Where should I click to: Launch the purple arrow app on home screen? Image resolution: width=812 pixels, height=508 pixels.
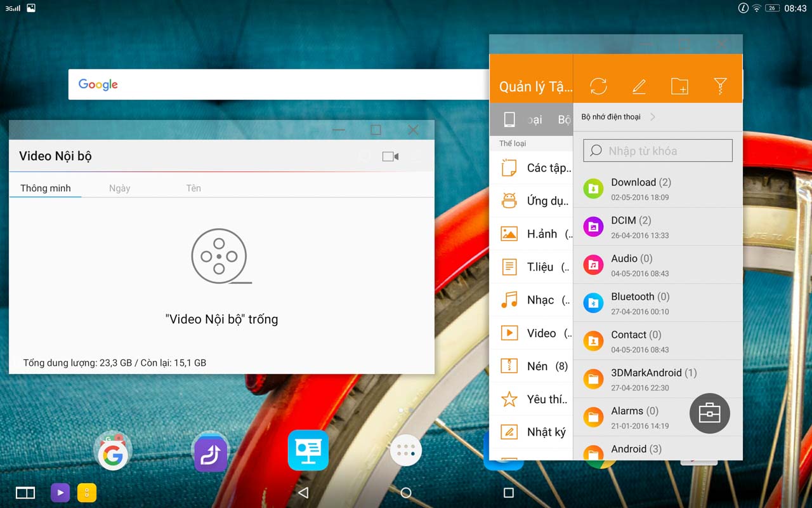click(211, 452)
